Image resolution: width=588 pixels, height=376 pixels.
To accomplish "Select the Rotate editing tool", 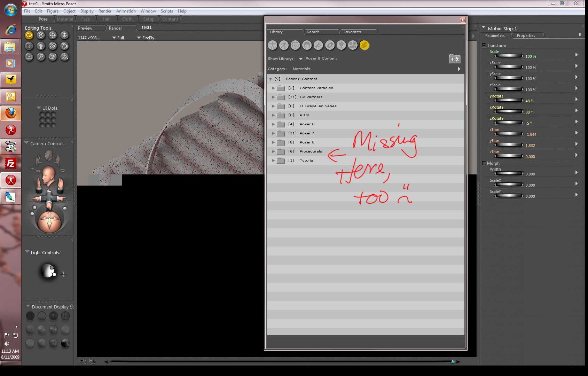I will point(29,35).
